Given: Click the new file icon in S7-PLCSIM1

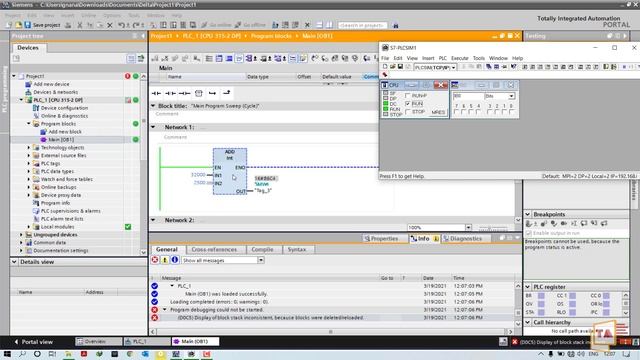Looking at the screenshot, I should pos(385,67).
